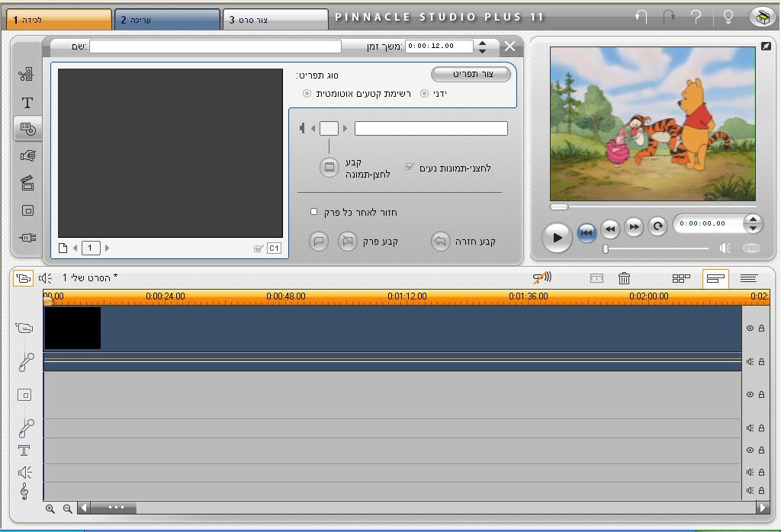Click the undo arrow in title bar
Screen dimensions: 781x532
coord(641,17)
